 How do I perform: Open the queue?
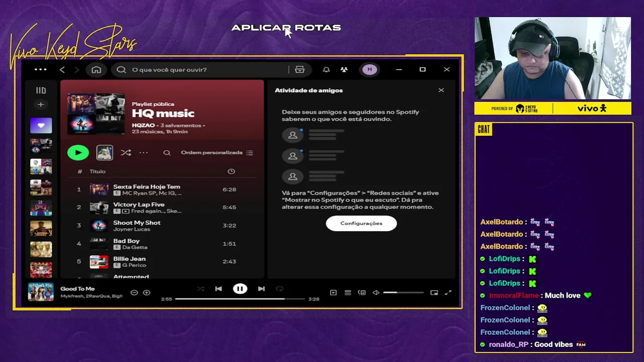(x=348, y=293)
